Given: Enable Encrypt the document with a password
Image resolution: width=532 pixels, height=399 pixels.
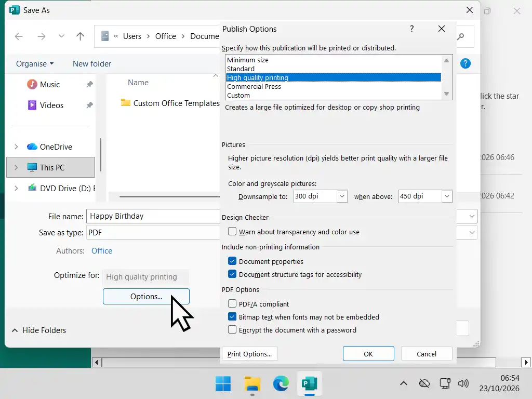Looking at the screenshot, I should coord(232,329).
